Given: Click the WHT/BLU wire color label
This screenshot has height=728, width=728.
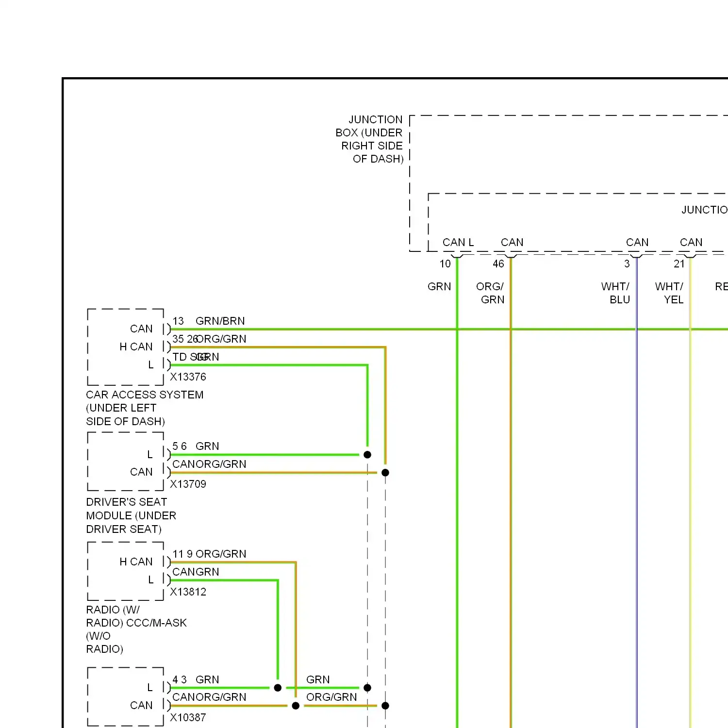Looking at the screenshot, I should pyautogui.click(x=615, y=293).
